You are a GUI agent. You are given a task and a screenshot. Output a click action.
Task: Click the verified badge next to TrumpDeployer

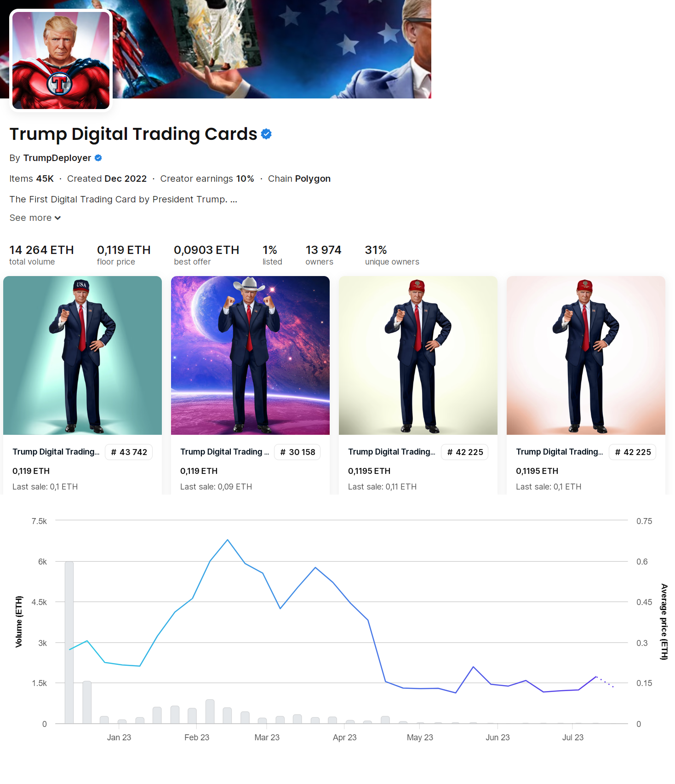[x=98, y=158]
